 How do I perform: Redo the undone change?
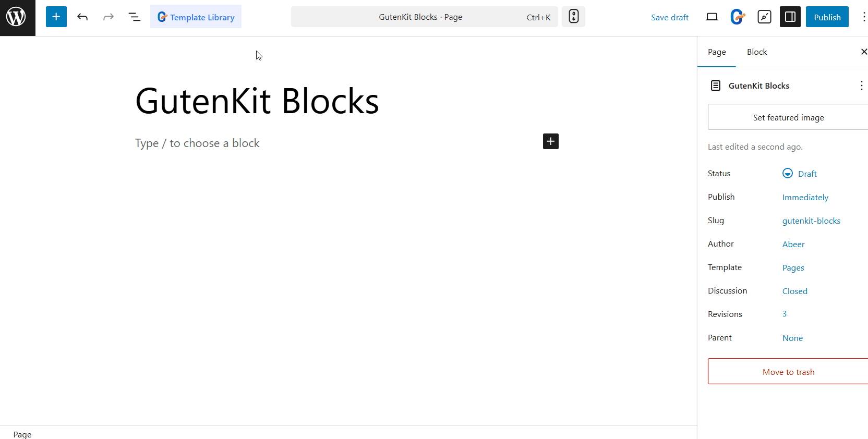coord(108,17)
